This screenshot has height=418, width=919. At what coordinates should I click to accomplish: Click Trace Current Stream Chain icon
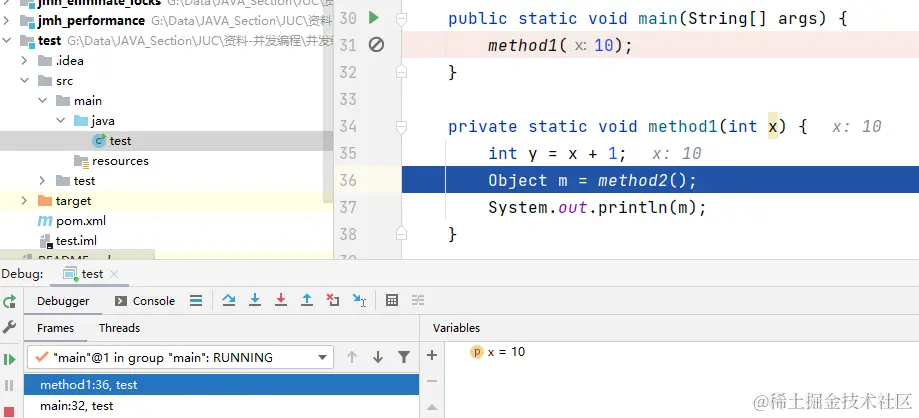(417, 301)
